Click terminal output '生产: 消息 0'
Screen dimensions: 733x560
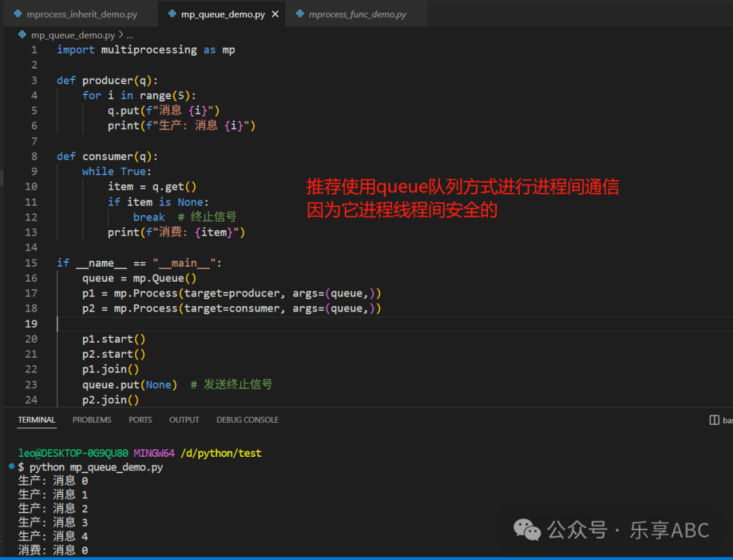(53, 481)
